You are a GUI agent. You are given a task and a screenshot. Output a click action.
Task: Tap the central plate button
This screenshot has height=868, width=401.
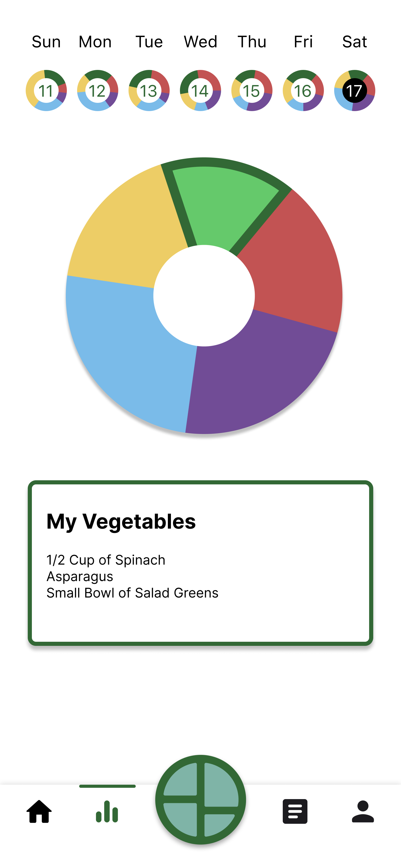tap(200, 800)
